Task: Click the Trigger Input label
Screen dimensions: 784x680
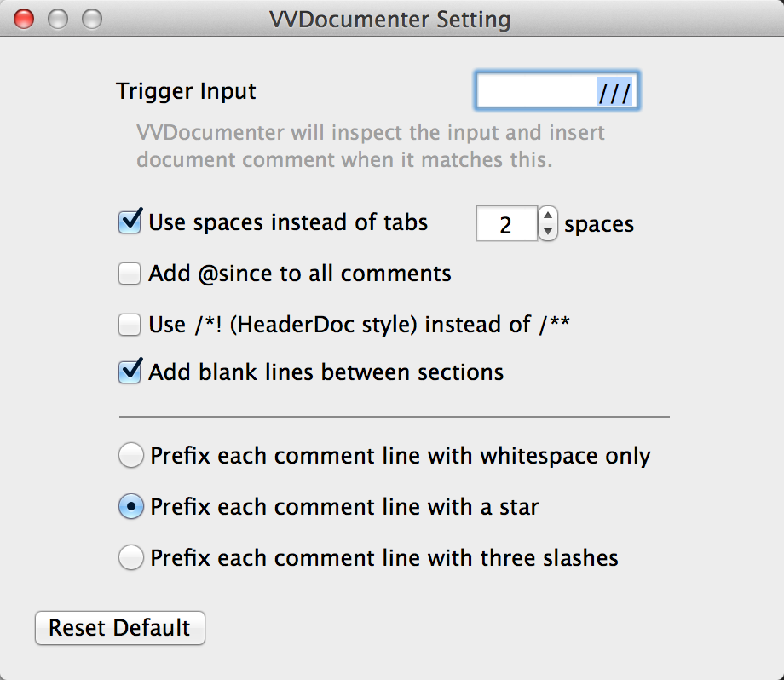Action: [186, 91]
